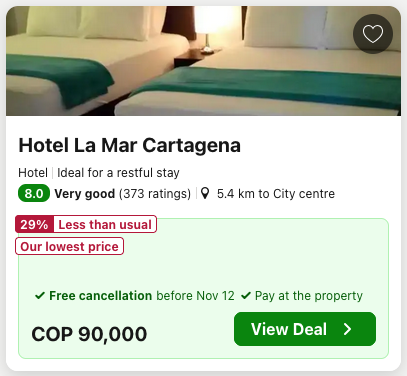The width and height of the screenshot is (407, 376).
Task: Click the Free cancellation checkmark icon
Action: [40, 295]
